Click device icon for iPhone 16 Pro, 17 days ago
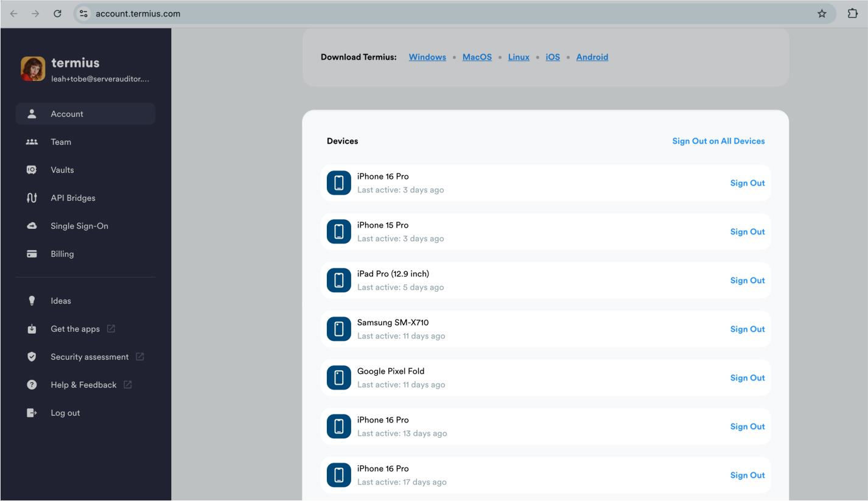 pos(339,475)
